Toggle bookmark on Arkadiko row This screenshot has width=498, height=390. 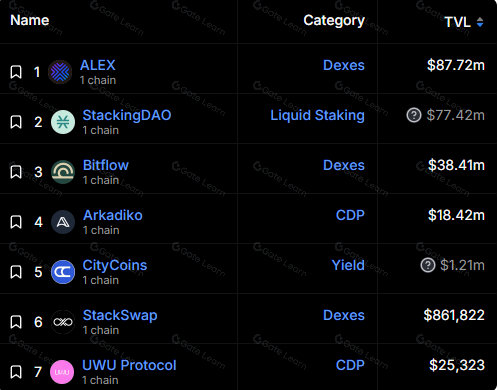pyautogui.click(x=16, y=222)
